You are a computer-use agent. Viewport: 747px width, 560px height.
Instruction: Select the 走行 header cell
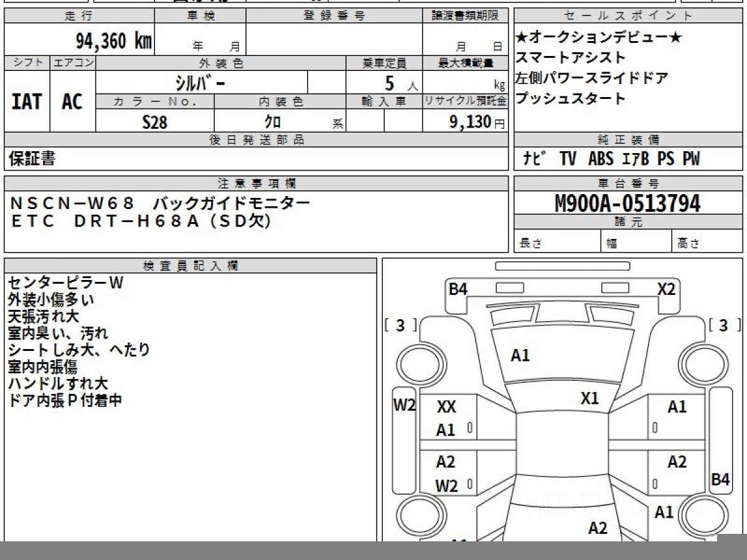(78, 16)
